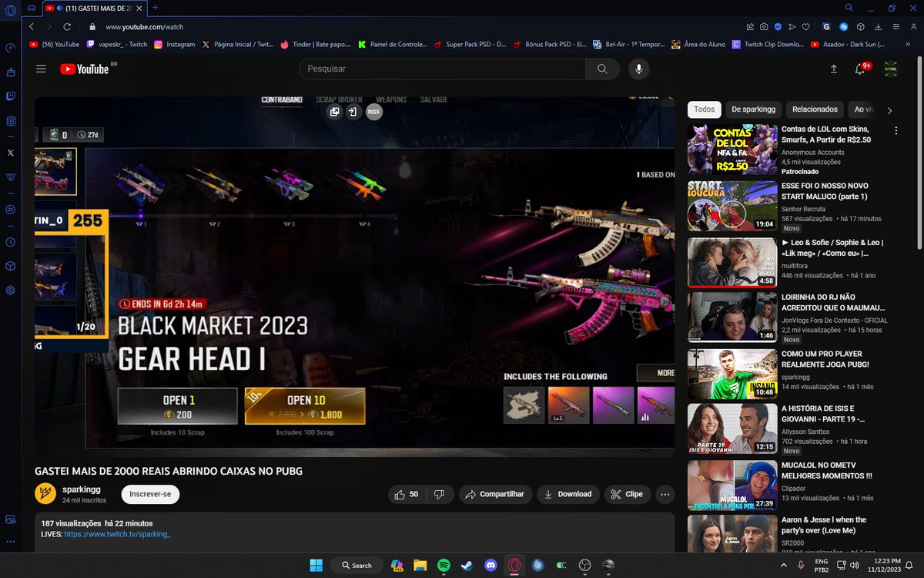Screen dimensions: 924x578
Task: Click the Clipe button
Action: [627, 494]
